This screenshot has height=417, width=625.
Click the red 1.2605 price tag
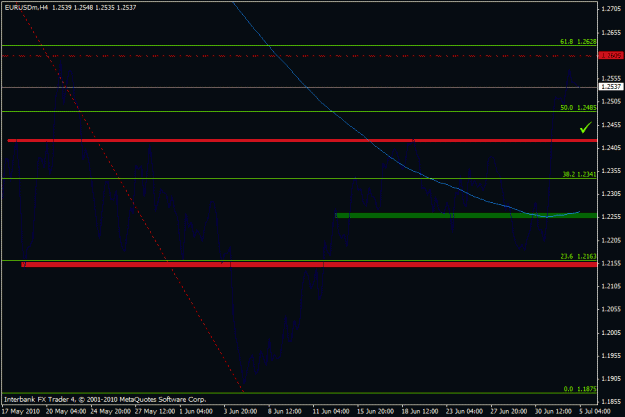pyautogui.click(x=611, y=55)
